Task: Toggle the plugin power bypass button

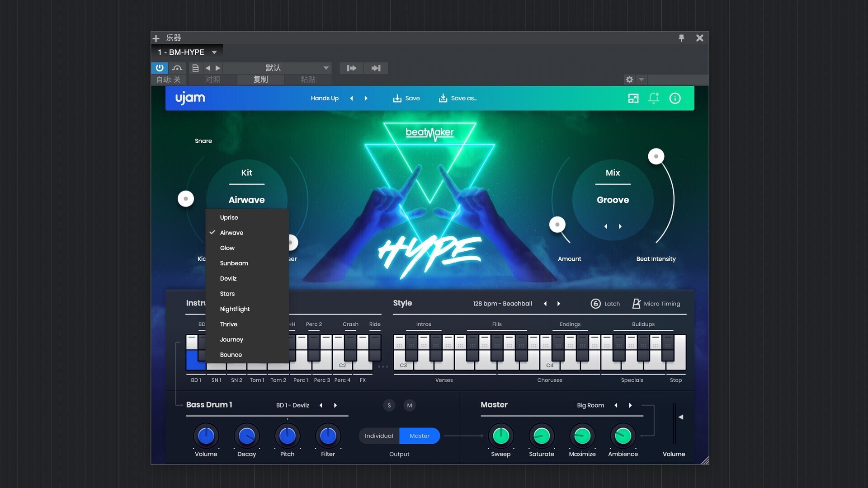Action: (x=160, y=68)
